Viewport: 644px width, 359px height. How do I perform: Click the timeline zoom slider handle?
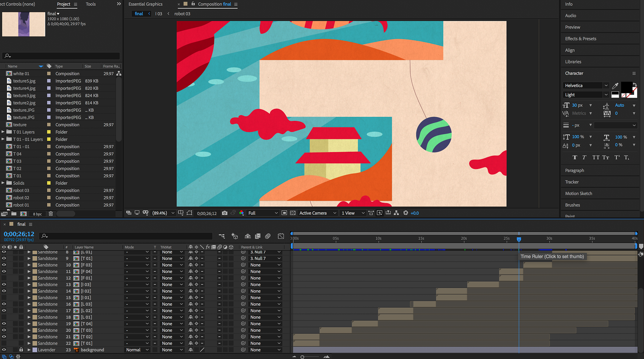302,357
